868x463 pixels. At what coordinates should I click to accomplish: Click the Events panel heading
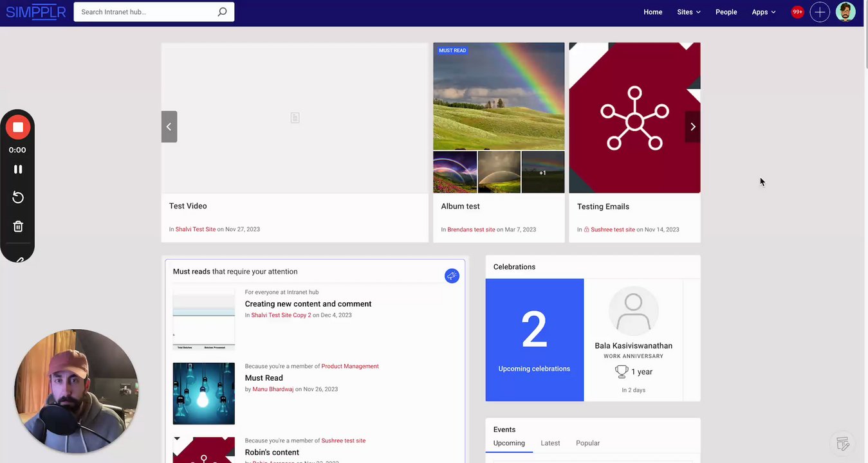pos(504,430)
